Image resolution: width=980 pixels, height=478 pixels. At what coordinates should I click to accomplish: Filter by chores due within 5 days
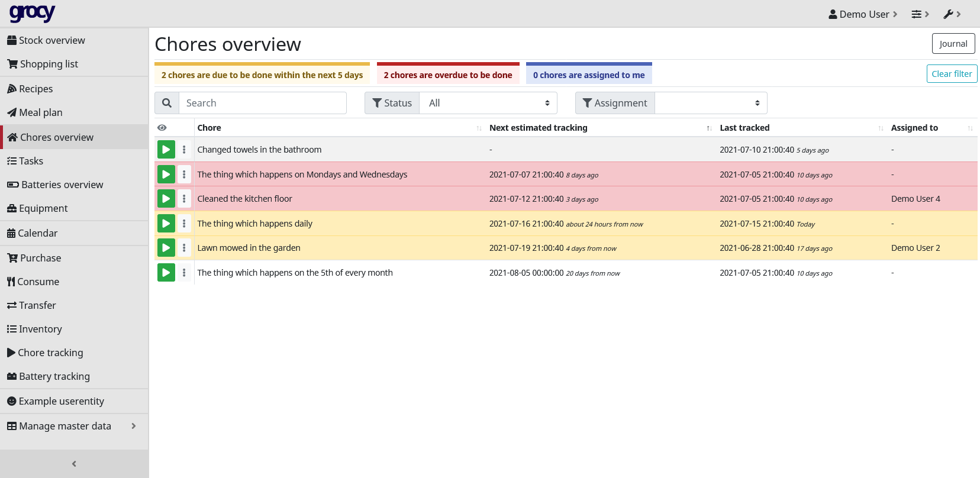(x=262, y=75)
